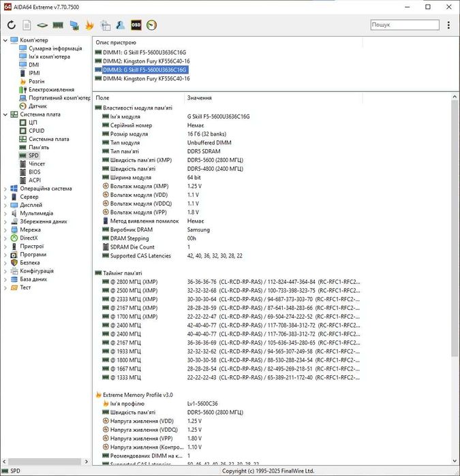Select DIMM4: Kingston Fury KF556C40-16
Screen dimensions: 460x476
pyautogui.click(x=146, y=78)
